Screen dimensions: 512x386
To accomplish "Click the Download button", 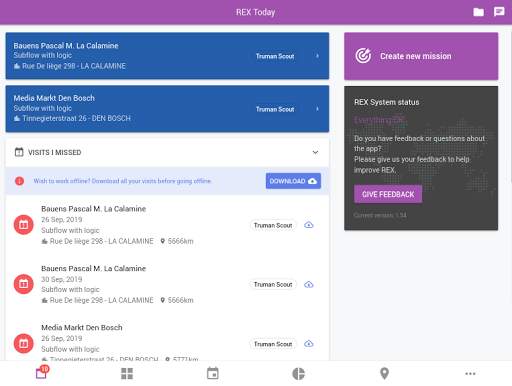I will pyautogui.click(x=293, y=181).
